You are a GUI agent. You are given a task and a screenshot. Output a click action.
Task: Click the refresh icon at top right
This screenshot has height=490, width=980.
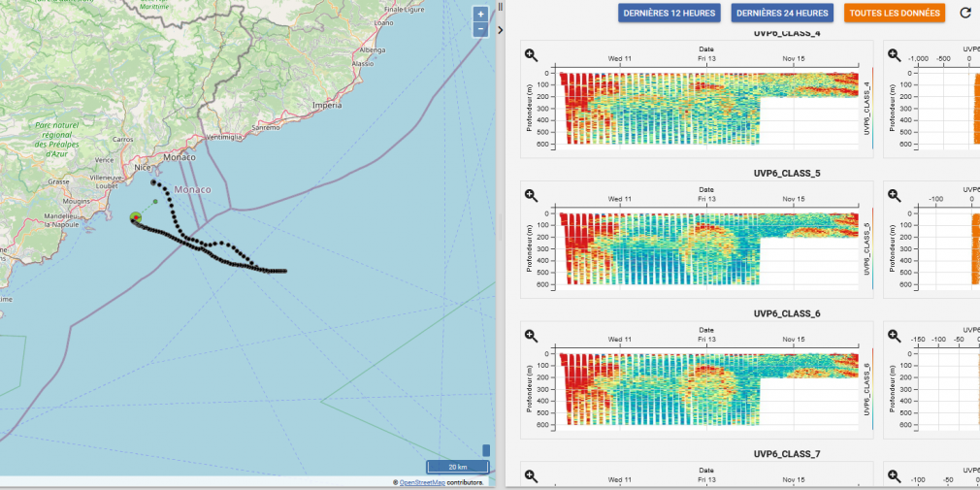965,13
